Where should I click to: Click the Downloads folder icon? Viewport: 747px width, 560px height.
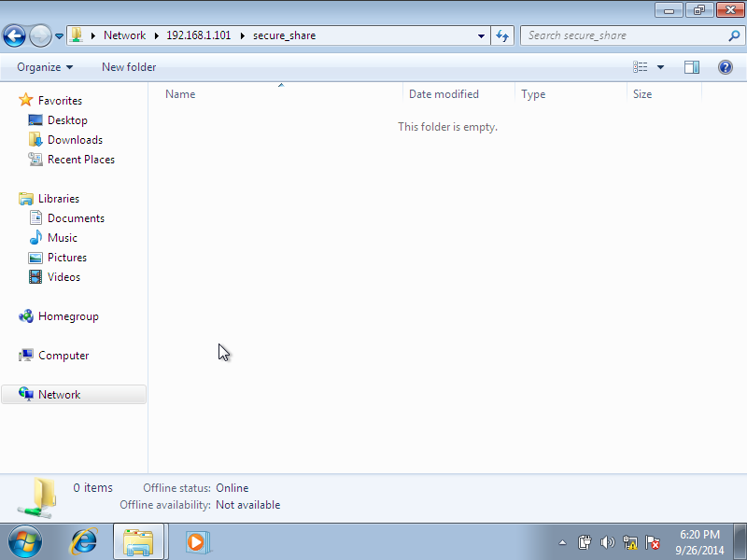pyautogui.click(x=35, y=139)
